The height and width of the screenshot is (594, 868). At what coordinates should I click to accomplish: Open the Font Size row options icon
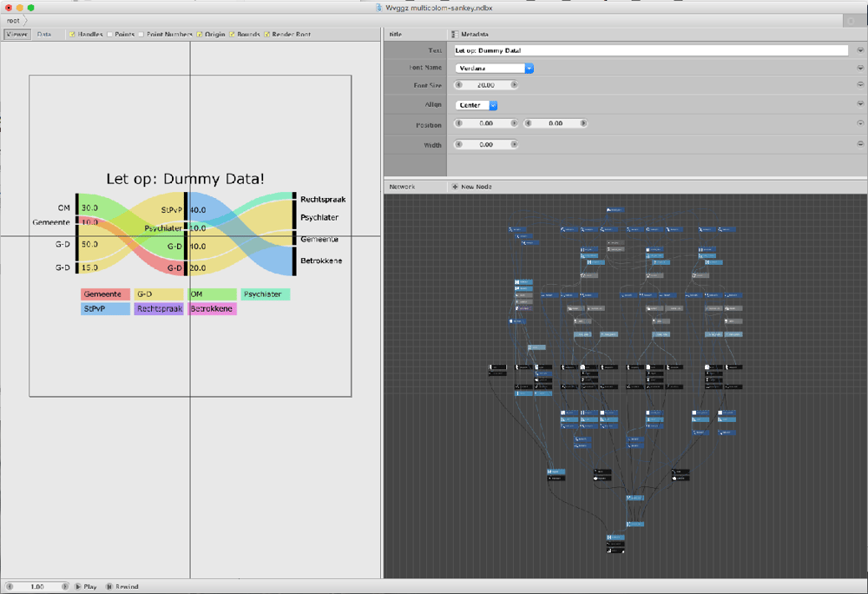click(x=860, y=85)
